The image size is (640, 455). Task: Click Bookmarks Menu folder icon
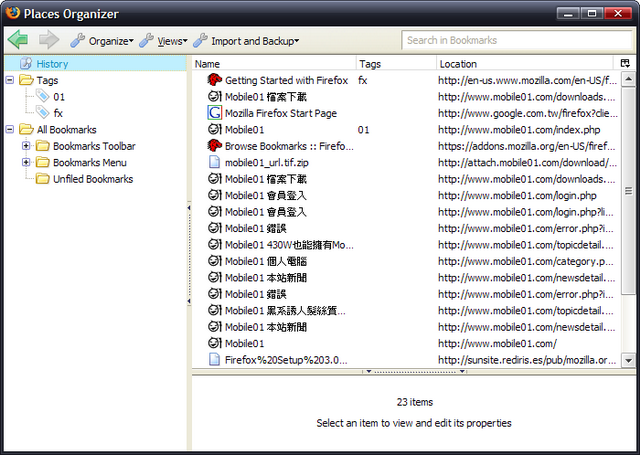[42, 162]
